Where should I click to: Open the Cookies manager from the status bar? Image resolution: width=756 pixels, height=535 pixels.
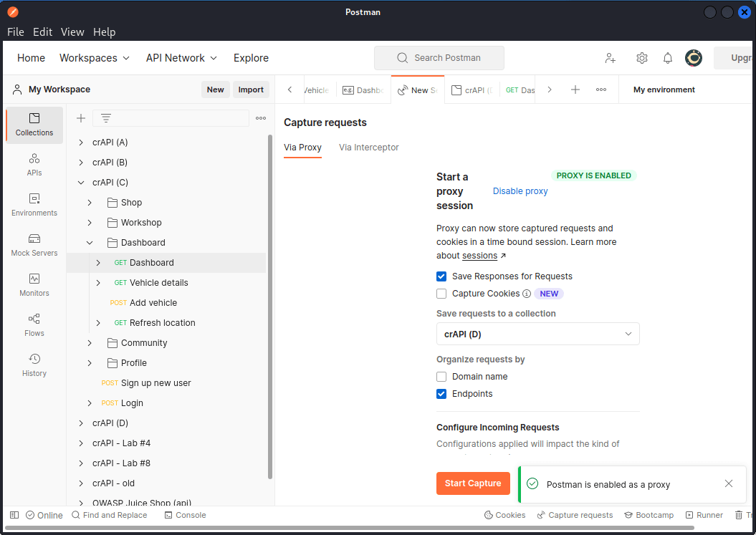point(505,515)
